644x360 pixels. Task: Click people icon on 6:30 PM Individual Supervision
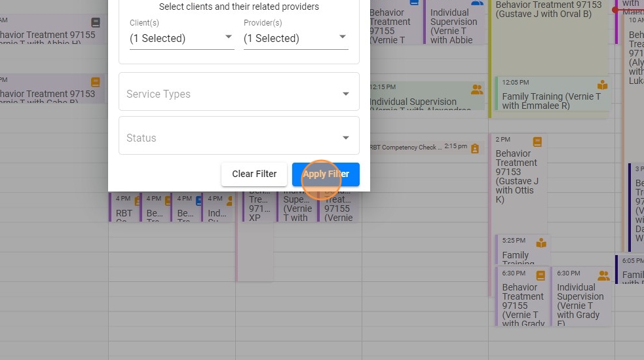click(603, 276)
